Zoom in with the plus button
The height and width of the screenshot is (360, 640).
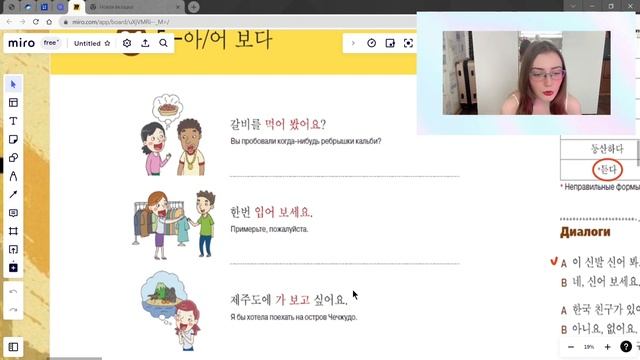click(x=607, y=347)
